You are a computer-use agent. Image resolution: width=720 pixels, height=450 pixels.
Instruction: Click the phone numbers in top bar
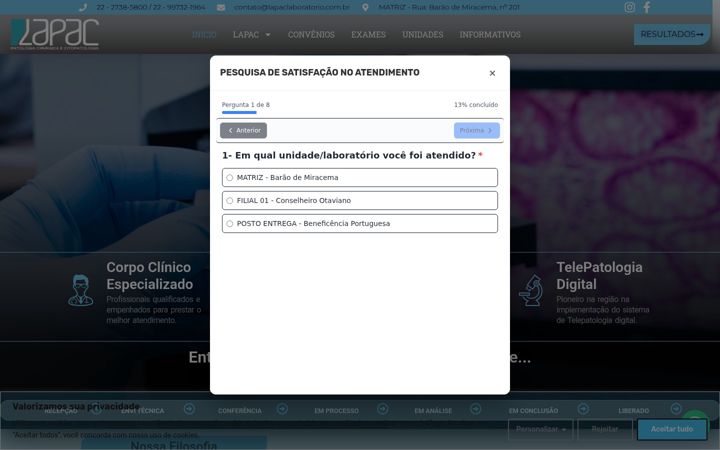click(151, 7)
